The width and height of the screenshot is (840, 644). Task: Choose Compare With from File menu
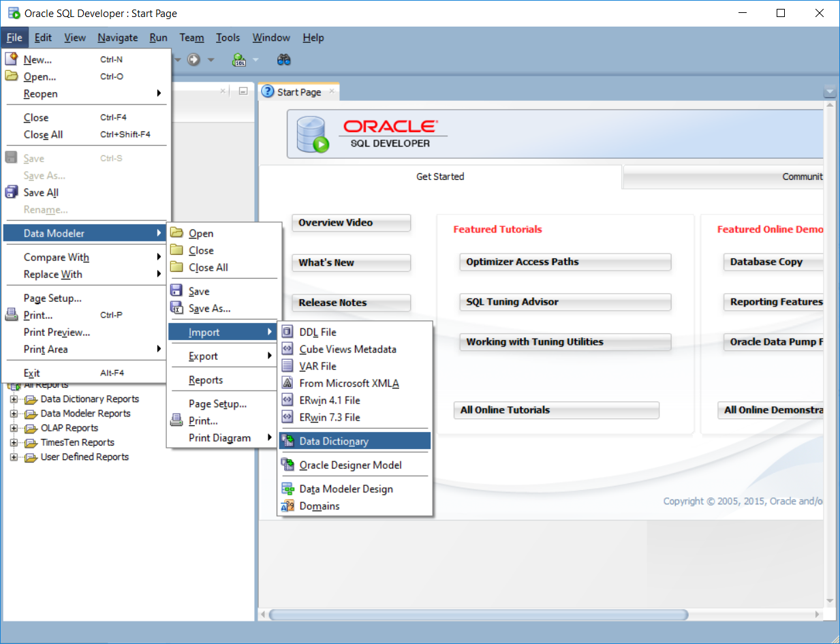(85, 257)
